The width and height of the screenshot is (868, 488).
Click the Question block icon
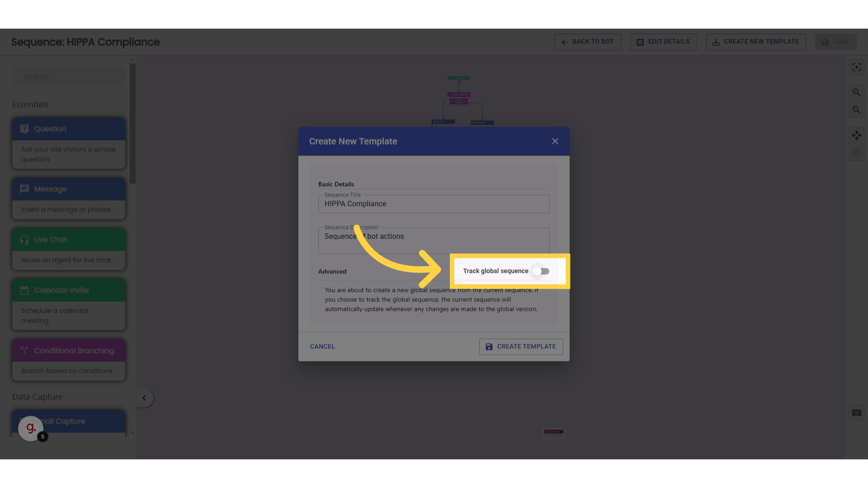[24, 129]
